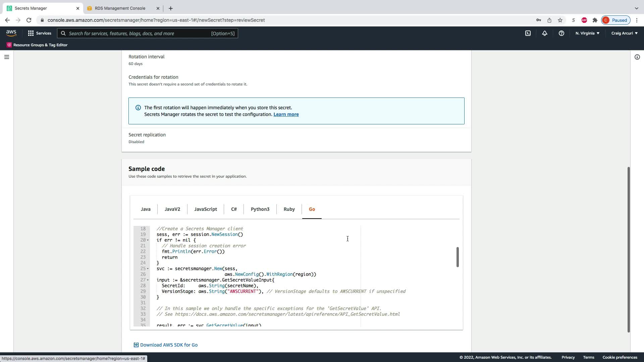
Task: Click the AWS logo home icon
Action: point(11,33)
